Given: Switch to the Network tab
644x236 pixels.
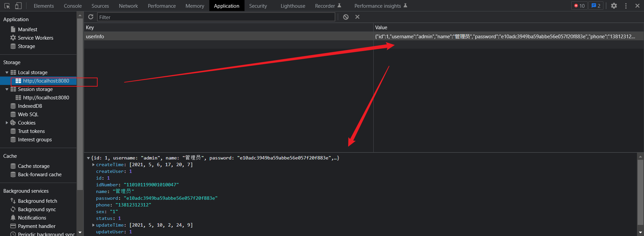Looking at the screenshot, I should click(x=128, y=6).
